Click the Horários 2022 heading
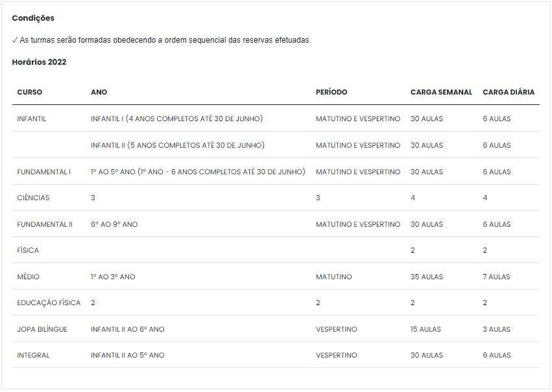Image resolution: width=552 pixels, height=392 pixels. [x=39, y=62]
